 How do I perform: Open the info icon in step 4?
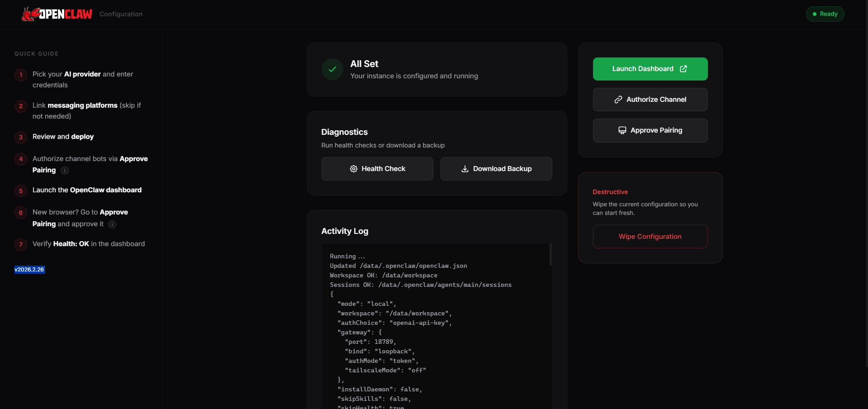coord(64,171)
